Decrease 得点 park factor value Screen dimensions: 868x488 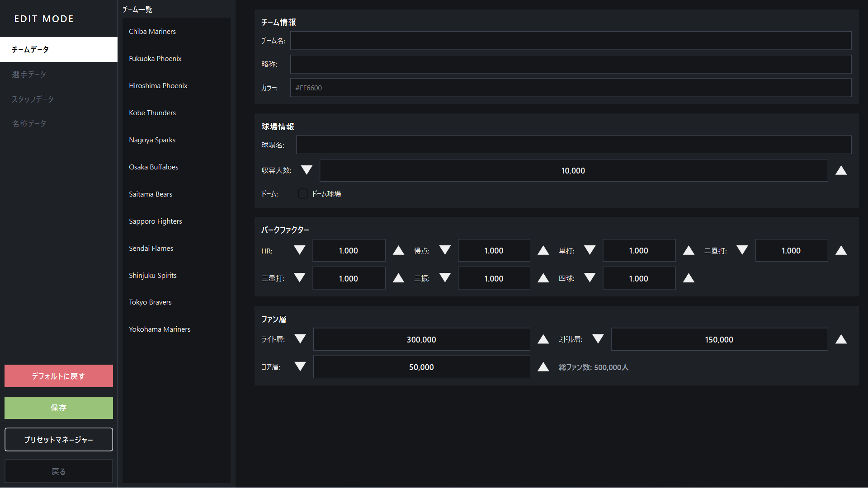pyautogui.click(x=445, y=250)
